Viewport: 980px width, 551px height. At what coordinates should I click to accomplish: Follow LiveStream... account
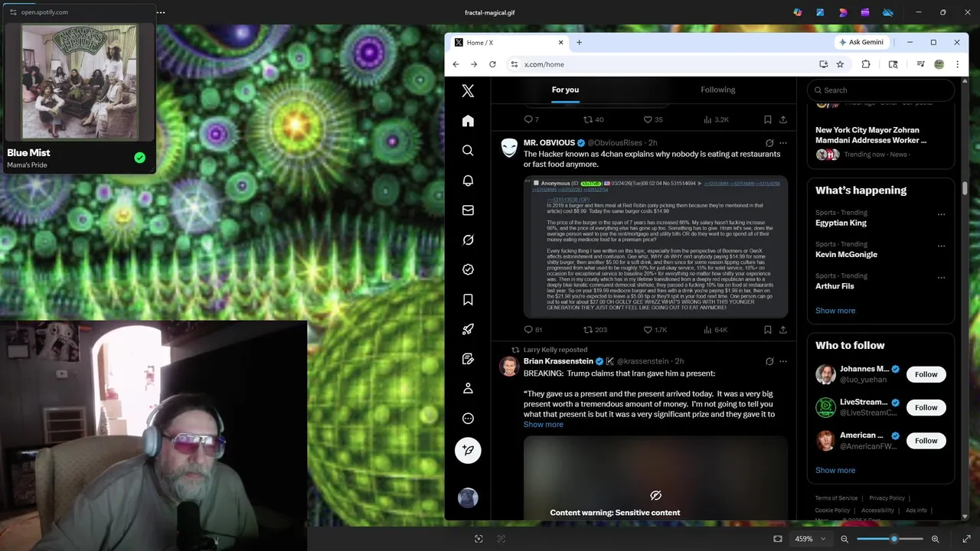pyautogui.click(x=926, y=407)
